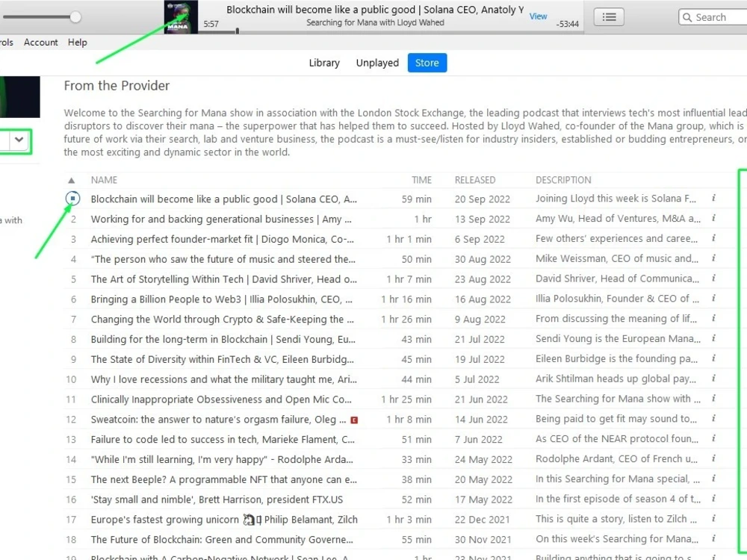This screenshot has width=747, height=560.
Task: Adjust the volume slider knob
Action: coord(75,17)
